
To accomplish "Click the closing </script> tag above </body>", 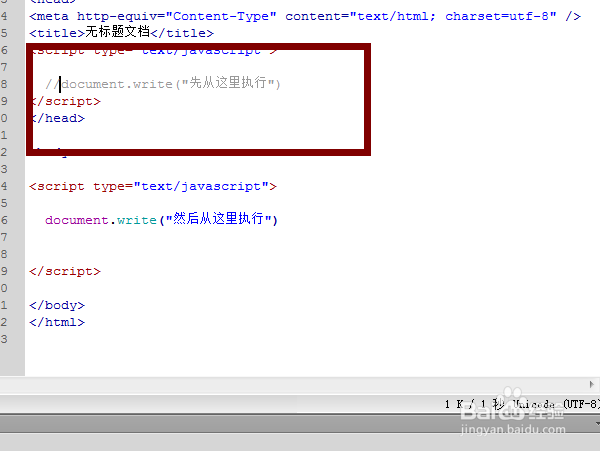I will pos(65,271).
